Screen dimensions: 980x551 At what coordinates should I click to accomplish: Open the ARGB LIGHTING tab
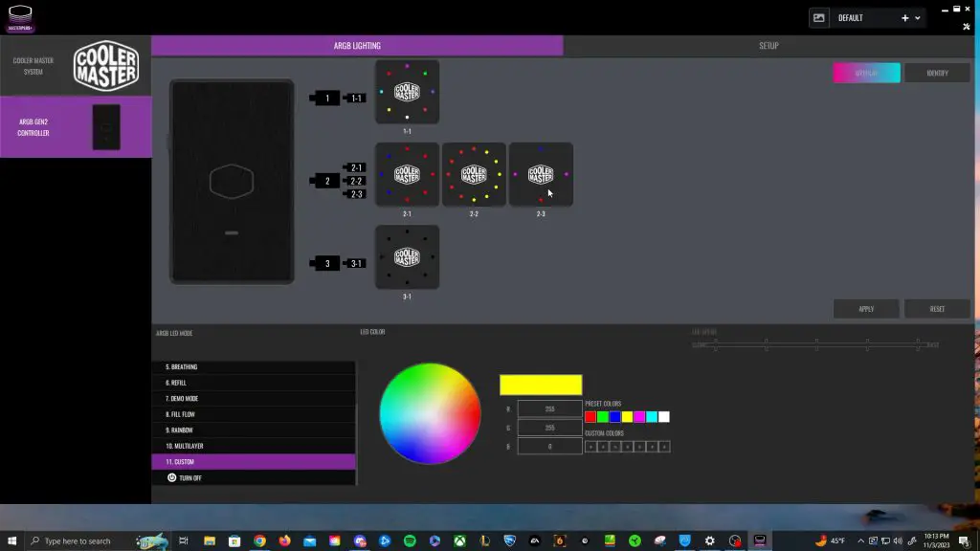tap(355, 44)
